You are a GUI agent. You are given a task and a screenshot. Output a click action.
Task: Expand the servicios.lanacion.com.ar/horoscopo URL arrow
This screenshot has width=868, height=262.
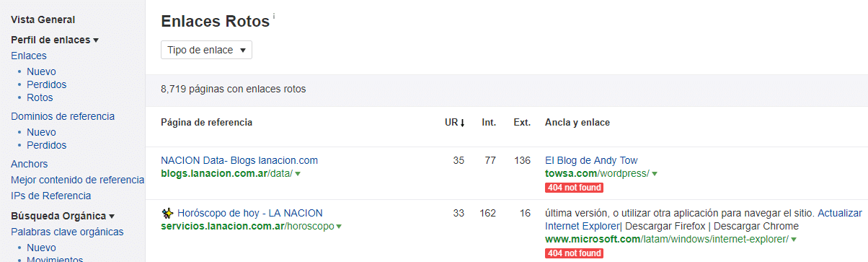click(x=339, y=227)
